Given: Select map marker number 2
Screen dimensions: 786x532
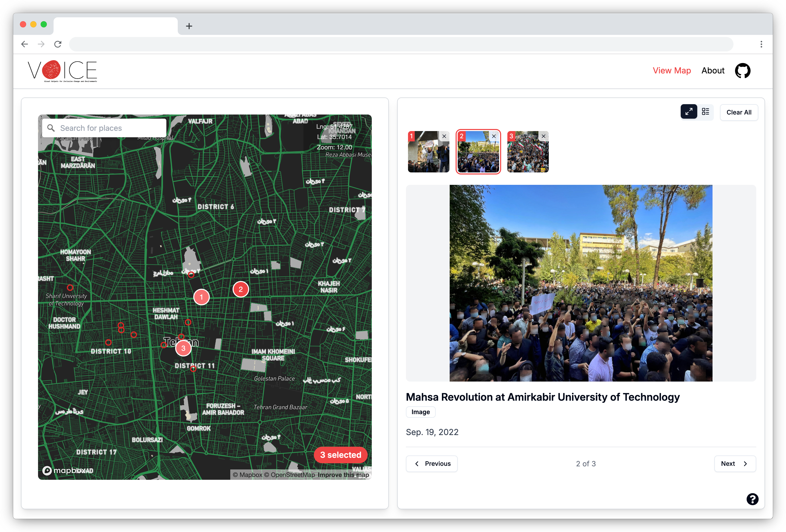Looking at the screenshot, I should [x=240, y=289].
